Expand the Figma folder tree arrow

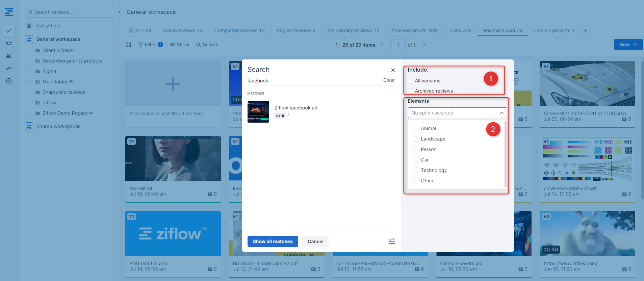point(29,71)
